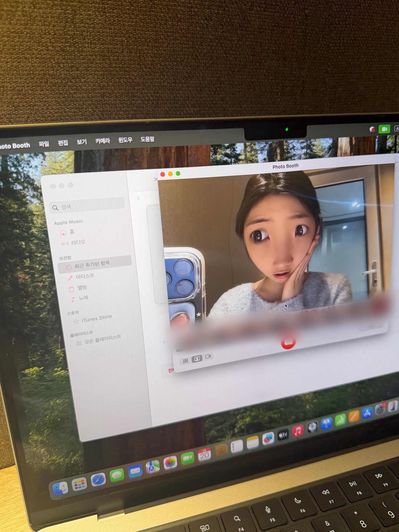Image resolution: width=399 pixels, height=532 pixels.
Task: Click the 스토어 section header in Music
Action: click(x=73, y=312)
